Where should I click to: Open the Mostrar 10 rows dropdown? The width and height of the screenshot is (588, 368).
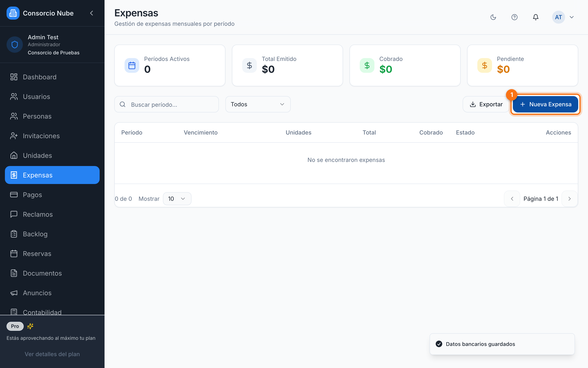(x=177, y=199)
